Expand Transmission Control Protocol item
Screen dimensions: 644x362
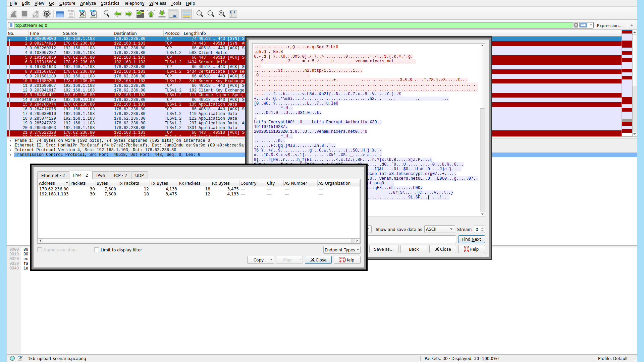[10, 155]
